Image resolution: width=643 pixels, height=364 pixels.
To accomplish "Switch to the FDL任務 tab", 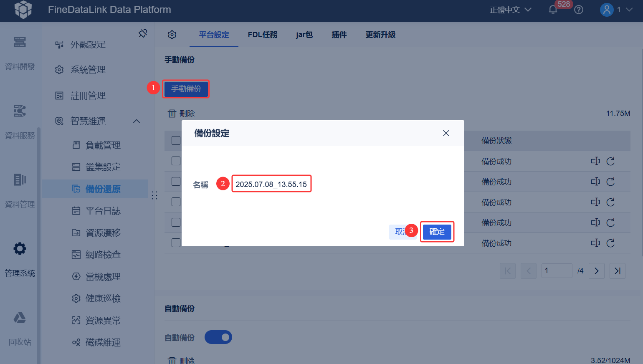I will click(263, 35).
